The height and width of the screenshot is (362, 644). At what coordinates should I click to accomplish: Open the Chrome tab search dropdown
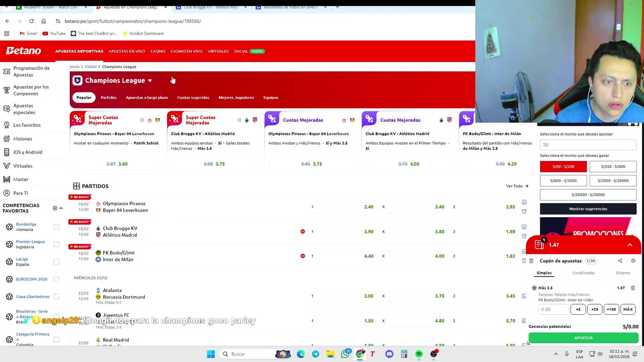click(7, 7)
